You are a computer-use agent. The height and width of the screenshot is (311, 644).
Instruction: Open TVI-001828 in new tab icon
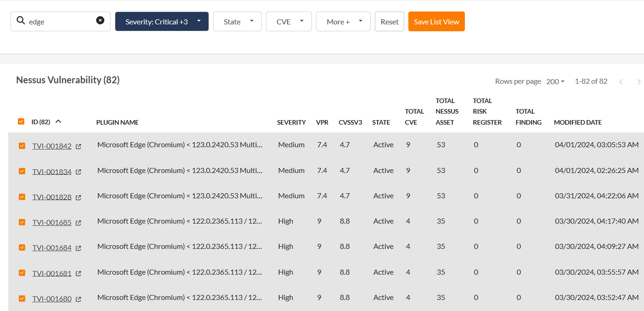tap(79, 197)
